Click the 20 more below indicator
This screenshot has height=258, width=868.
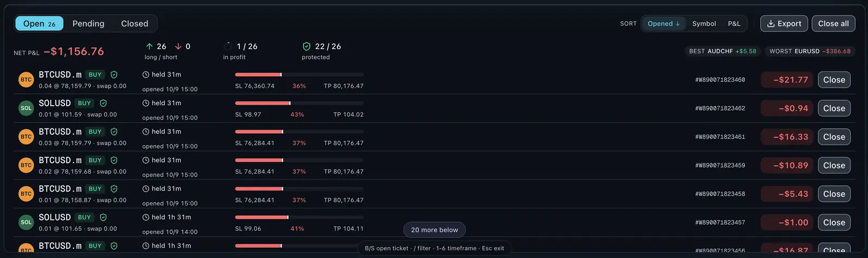click(x=435, y=230)
